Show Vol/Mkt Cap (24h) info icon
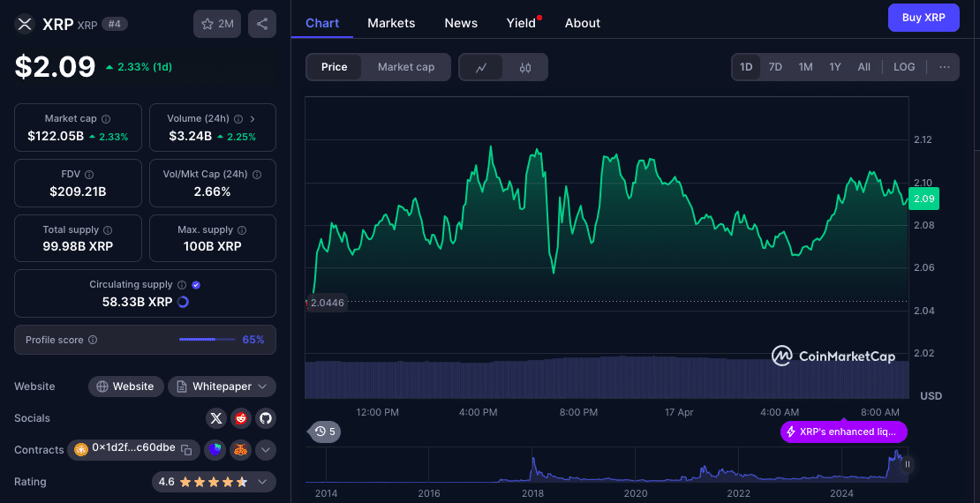 point(256,175)
